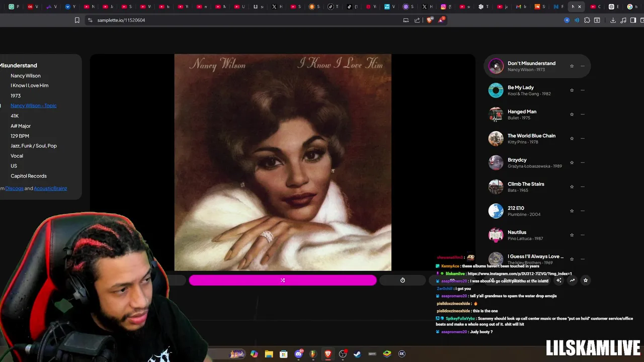Select Be My Lady by Kool & The Gang
This screenshot has width=644, height=362.
pyautogui.click(x=537, y=90)
